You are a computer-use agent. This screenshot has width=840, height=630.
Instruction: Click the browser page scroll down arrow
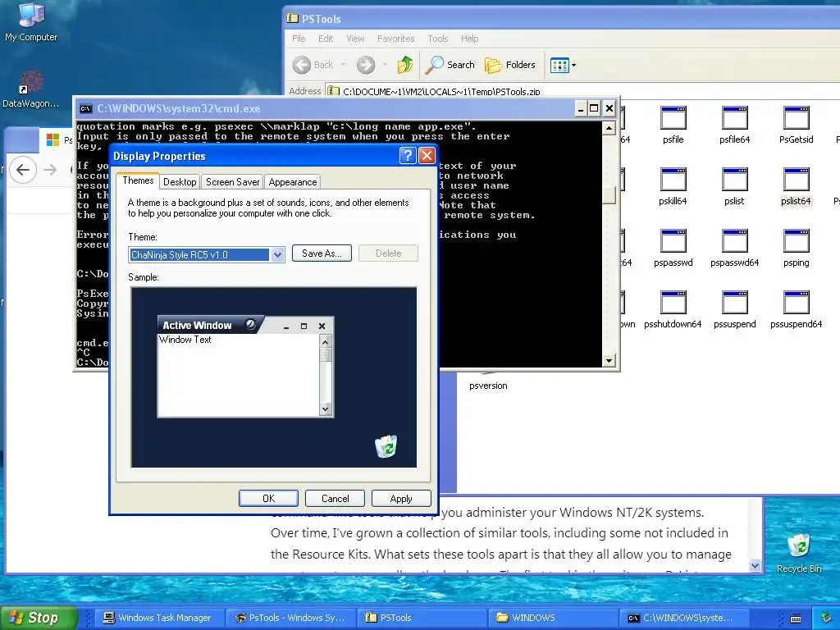(755, 566)
